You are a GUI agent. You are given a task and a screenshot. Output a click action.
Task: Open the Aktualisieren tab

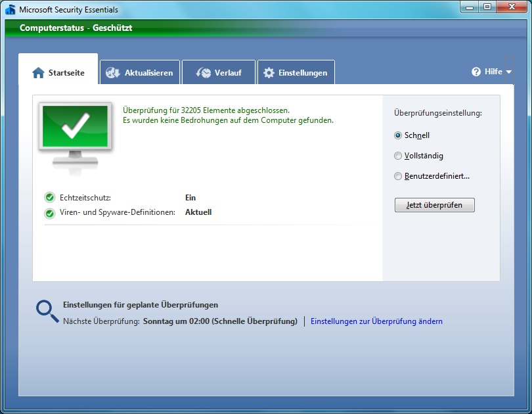click(140, 72)
